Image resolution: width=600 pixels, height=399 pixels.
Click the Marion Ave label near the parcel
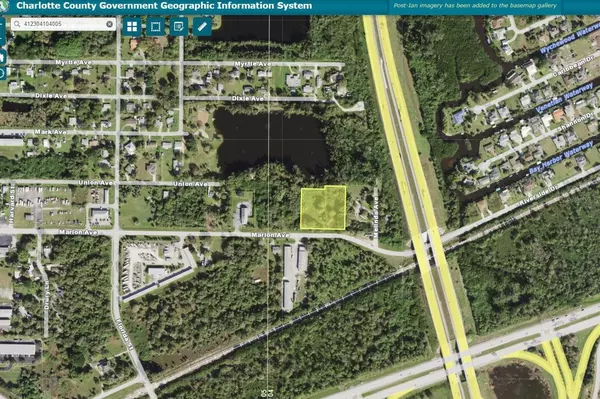[x=270, y=235]
